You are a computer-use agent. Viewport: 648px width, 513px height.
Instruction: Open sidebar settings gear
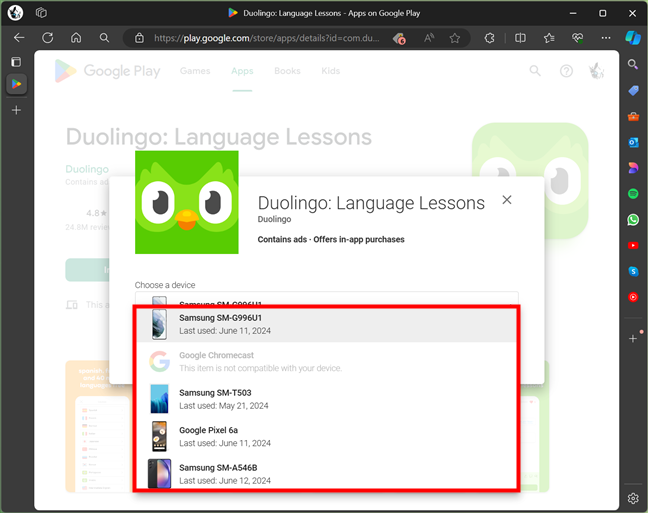(x=633, y=498)
